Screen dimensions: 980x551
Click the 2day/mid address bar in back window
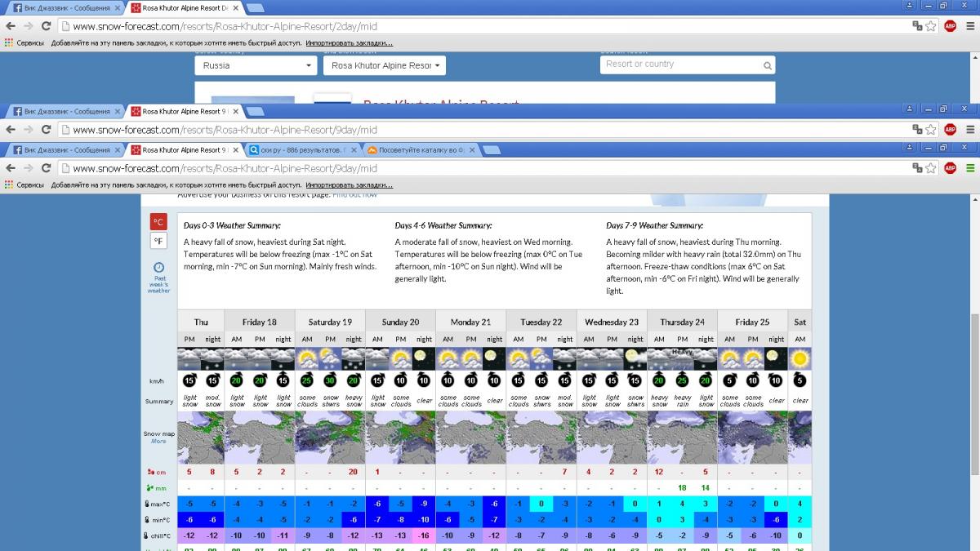pyautogui.click(x=225, y=25)
